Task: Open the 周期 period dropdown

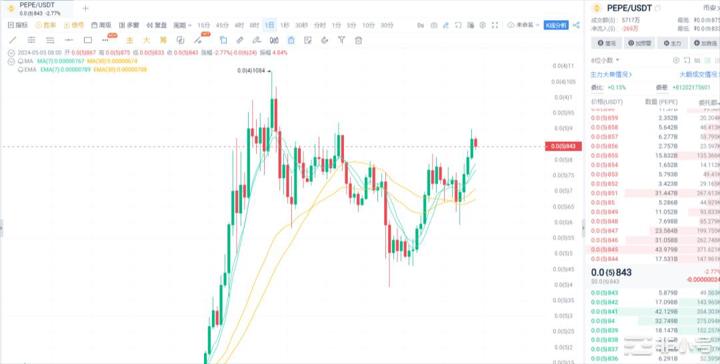Action: [182, 25]
